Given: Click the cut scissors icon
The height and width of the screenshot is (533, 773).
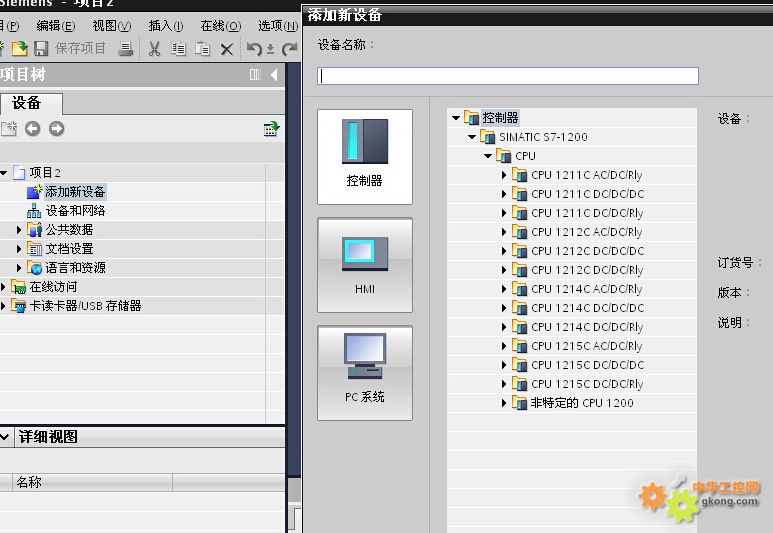Looking at the screenshot, I should click(155, 48).
